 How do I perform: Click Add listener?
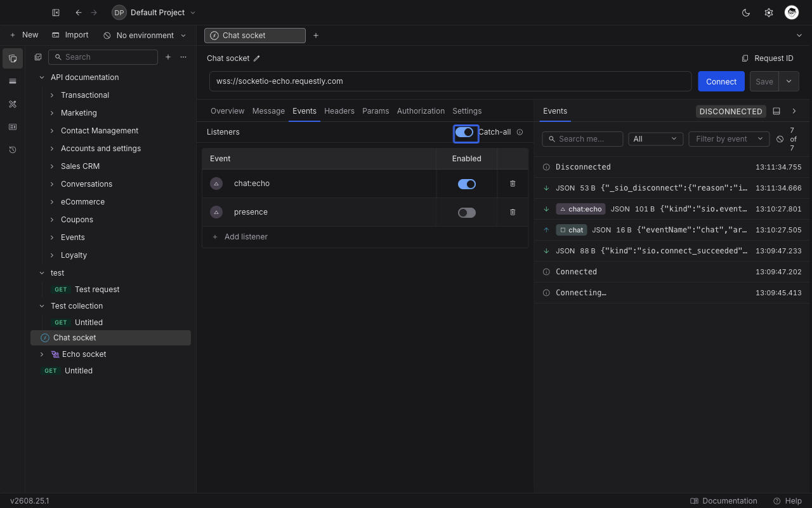[x=240, y=237]
